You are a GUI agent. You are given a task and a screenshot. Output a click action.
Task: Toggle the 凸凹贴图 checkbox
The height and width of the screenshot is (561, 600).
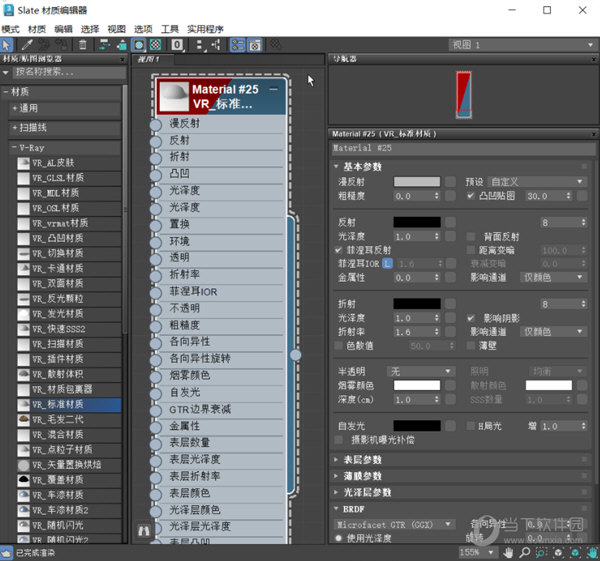tap(471, 196)
